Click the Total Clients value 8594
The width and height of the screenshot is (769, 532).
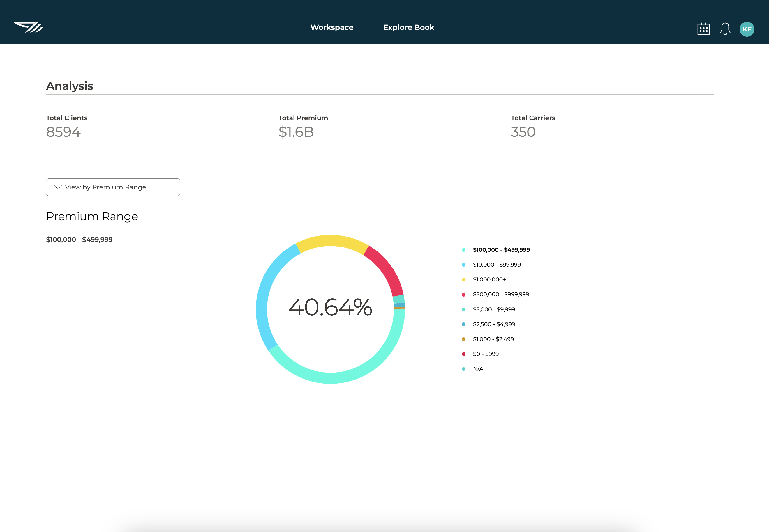tap(64, 132)
